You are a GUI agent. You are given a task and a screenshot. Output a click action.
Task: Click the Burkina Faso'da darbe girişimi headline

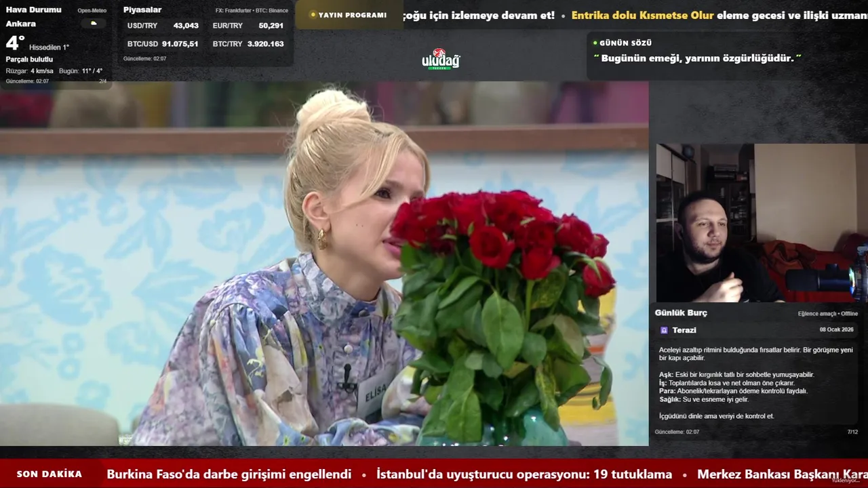[x=229, y=474]
